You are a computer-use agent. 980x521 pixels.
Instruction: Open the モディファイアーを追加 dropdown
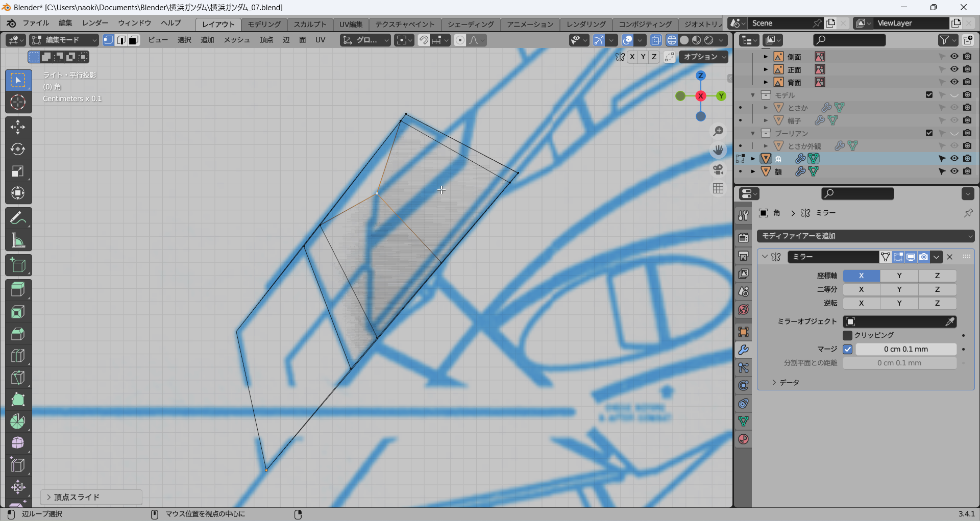[866, 236]
